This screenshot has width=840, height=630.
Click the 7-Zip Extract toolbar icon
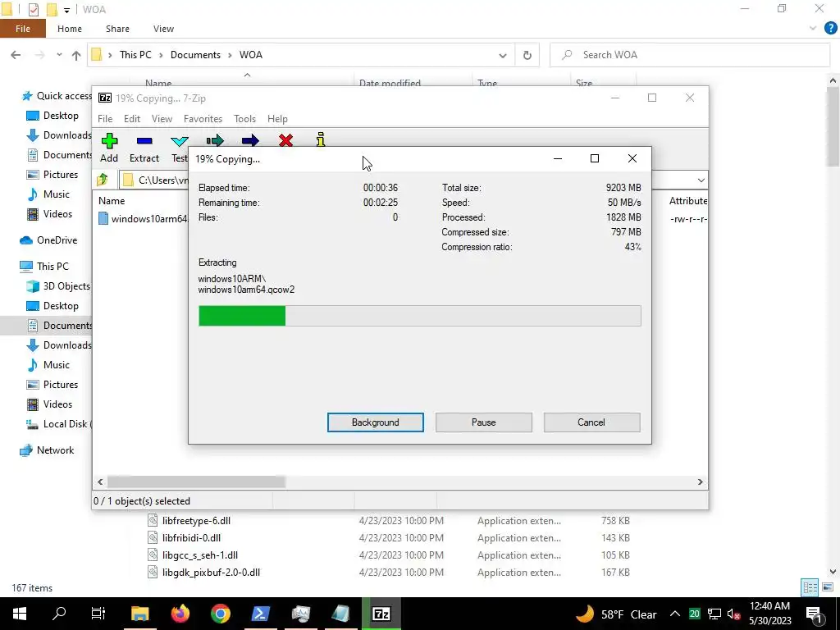(x=144, y=141)
